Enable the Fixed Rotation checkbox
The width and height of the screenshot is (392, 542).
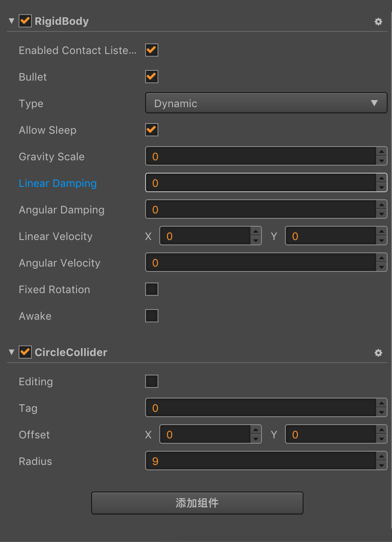pos(152,289)
